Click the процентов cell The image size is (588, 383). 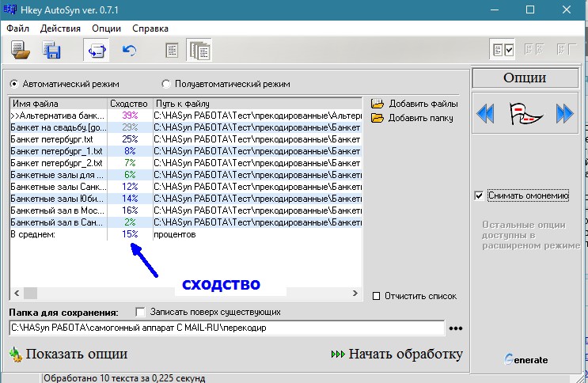[x=175, y=235]
